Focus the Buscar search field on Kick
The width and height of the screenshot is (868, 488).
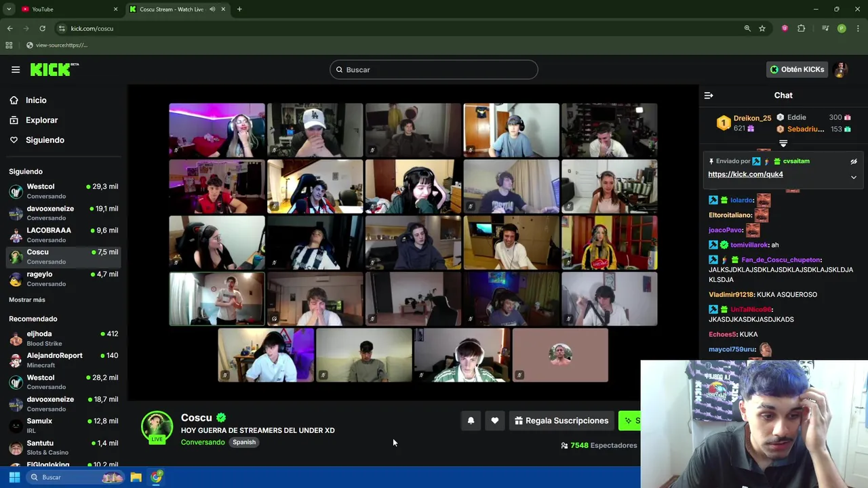click(434, 70)
